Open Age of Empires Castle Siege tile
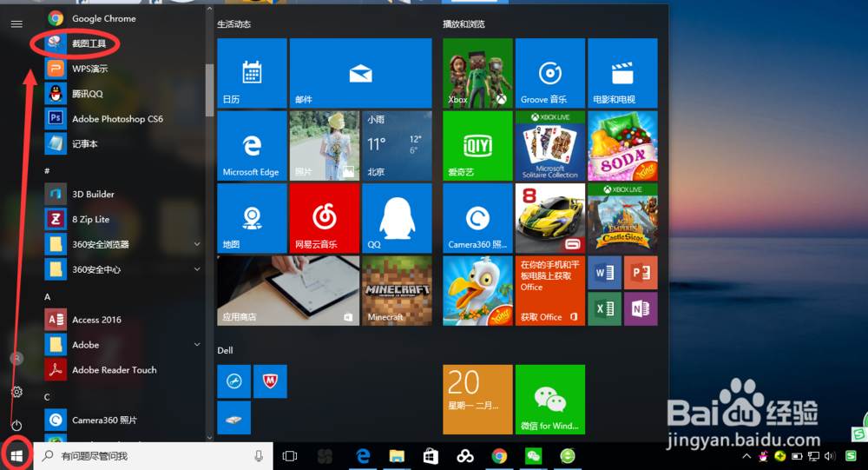The image size is (868, 470). [x=622, y=218]
